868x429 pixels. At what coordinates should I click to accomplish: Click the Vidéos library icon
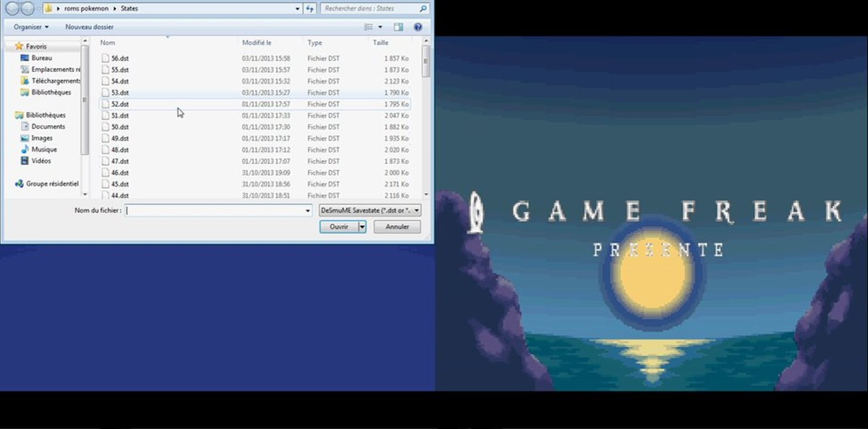click(25, 161)
